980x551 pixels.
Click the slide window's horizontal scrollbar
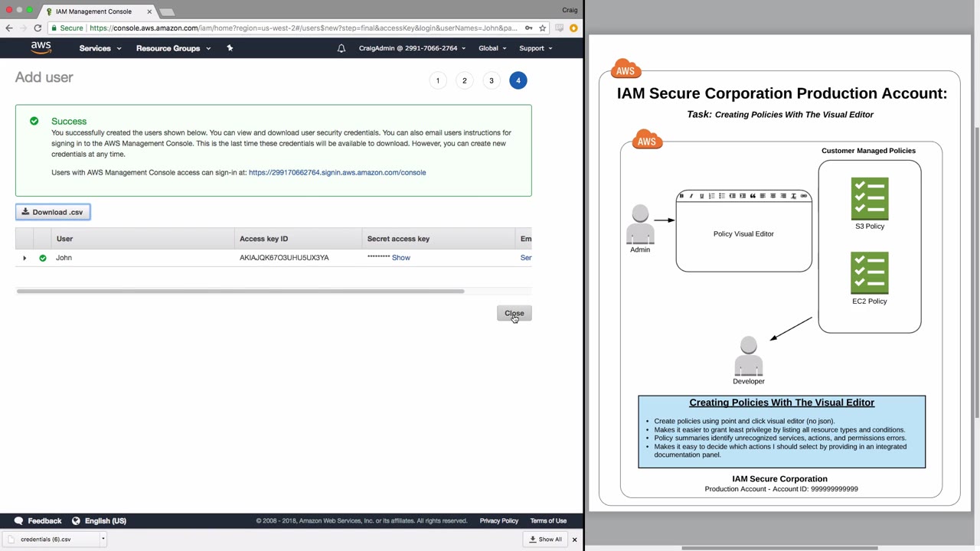coord(779,548)
